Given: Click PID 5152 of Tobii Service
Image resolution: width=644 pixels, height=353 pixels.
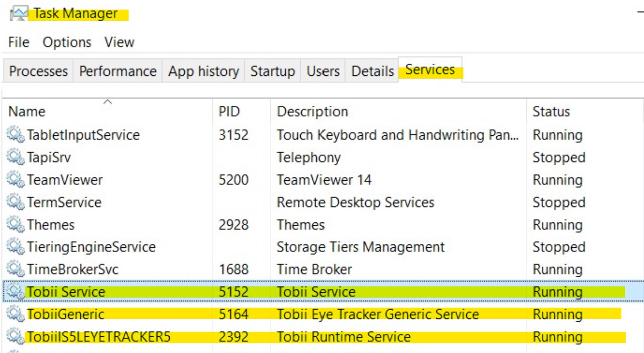Looking at the screenshot, I should tap(233, 291).
